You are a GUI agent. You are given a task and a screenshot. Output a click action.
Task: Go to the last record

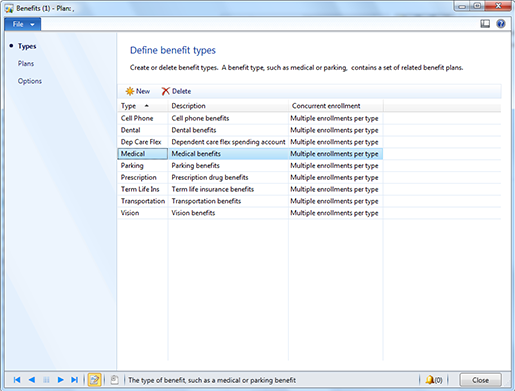pyautogui.click(x=74, y=380)
